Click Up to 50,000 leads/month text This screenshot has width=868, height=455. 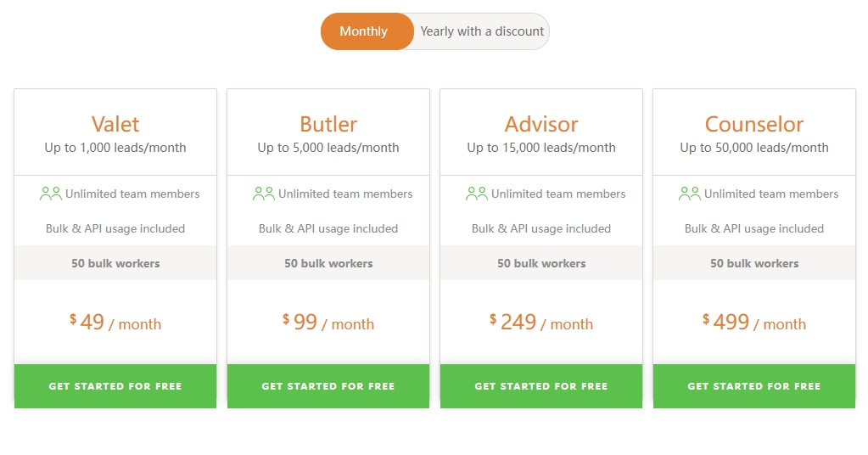pos(754,148)
